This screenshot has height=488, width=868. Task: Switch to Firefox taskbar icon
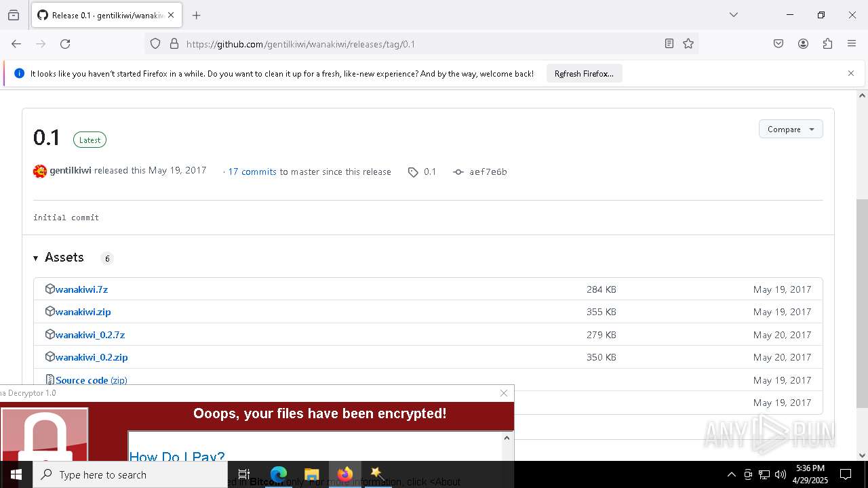click(345, 474)
